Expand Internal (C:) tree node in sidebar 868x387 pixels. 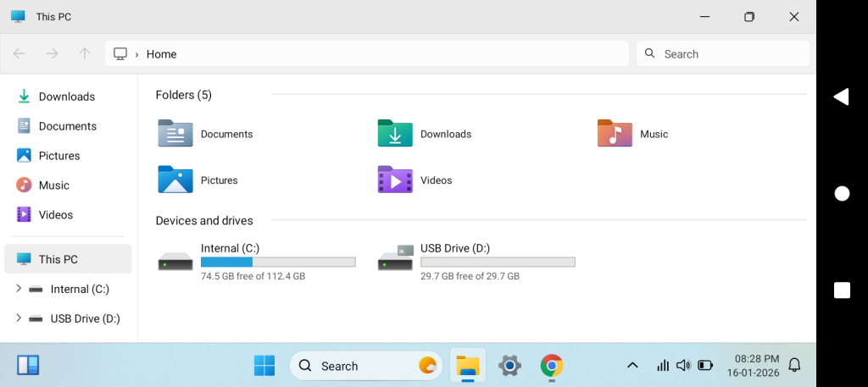click(19, 289)
